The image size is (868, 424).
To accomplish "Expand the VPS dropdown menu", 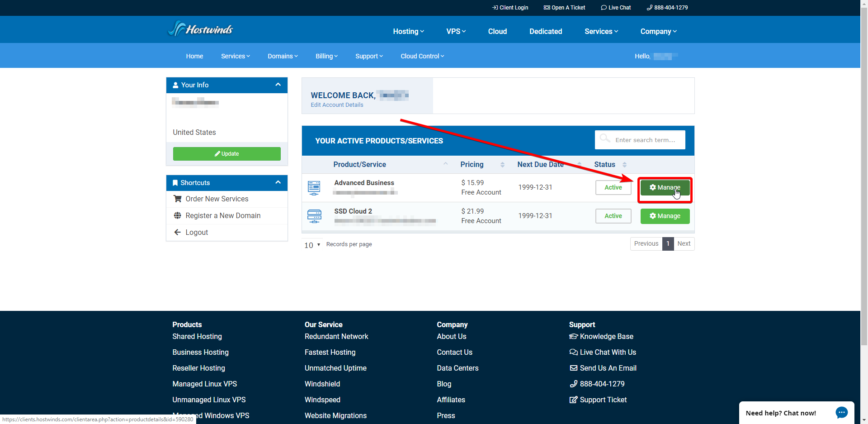I will click(456, 31).
